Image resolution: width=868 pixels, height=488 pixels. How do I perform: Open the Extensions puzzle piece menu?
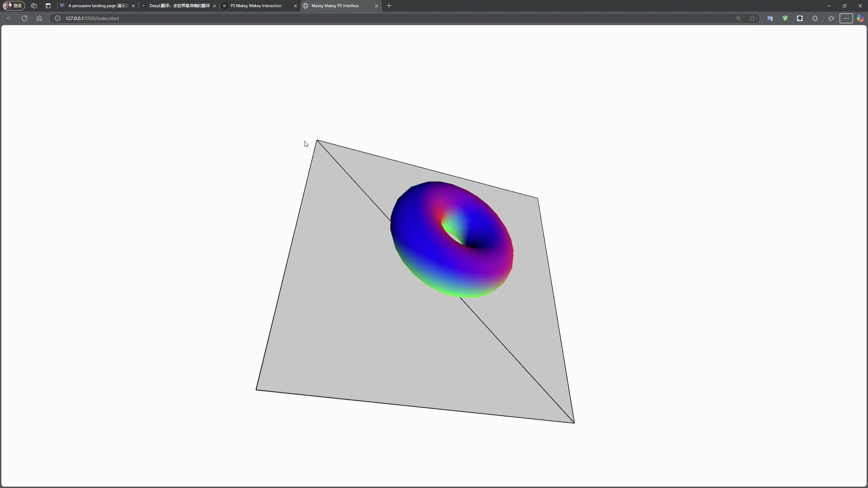coord(815,18)
